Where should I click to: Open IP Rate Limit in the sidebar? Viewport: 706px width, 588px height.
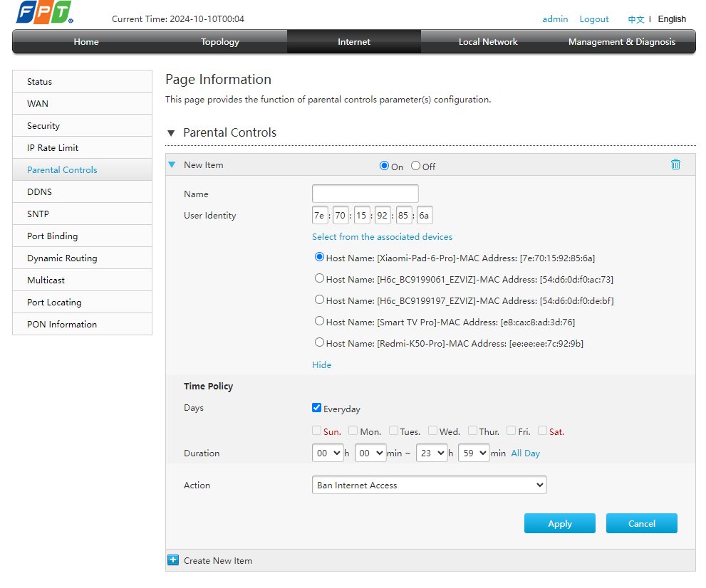(x=83, y=147)
